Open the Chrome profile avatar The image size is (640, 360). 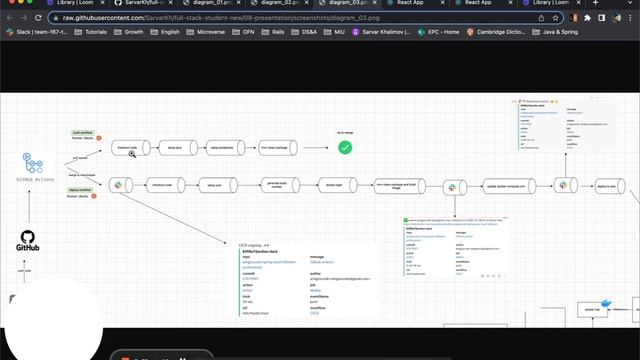click(x=616, y=18)
